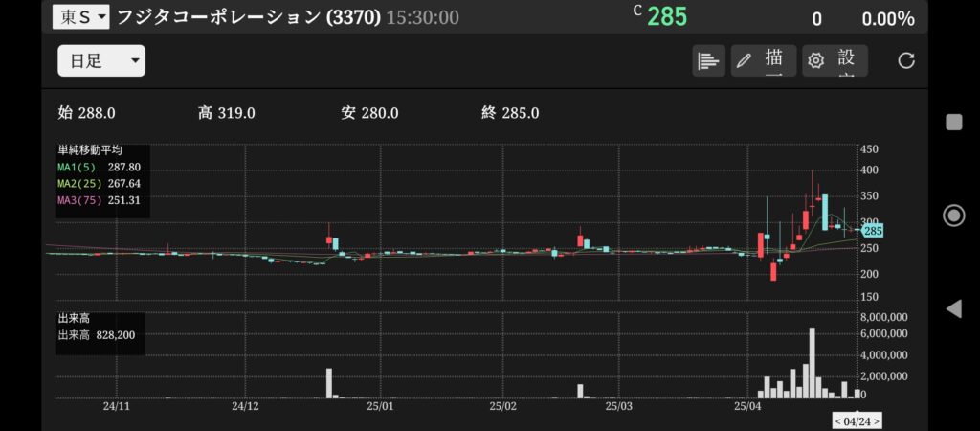Tap the Android back triangle
This screenshot has height=431, width=980.
pyautogui.click(x=954, y=308)
